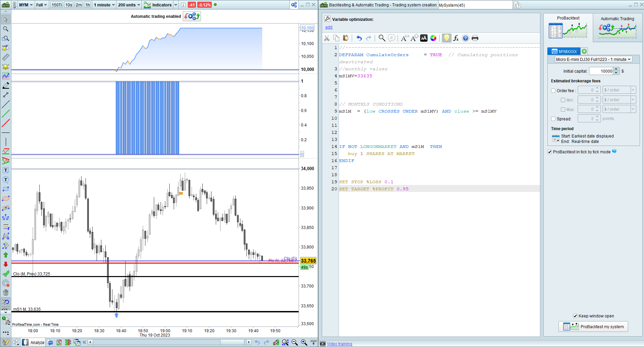Image resolution: width=644 pixels, height=347 pixels.
Task: Click the paste clipboard icon in code editor
Action: [x=345, y=38]
